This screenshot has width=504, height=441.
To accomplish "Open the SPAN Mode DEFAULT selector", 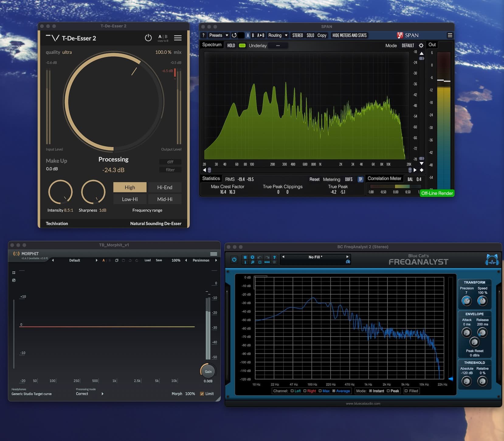I will pos(408,45).
